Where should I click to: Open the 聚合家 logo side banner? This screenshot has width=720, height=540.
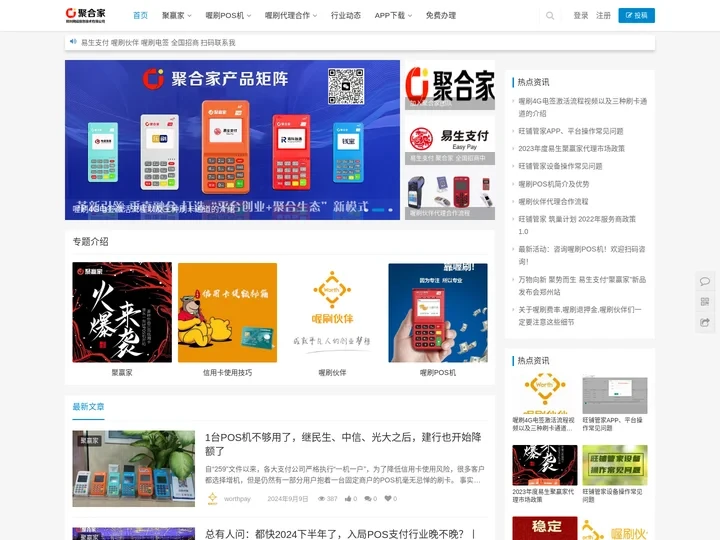[450, 85]
